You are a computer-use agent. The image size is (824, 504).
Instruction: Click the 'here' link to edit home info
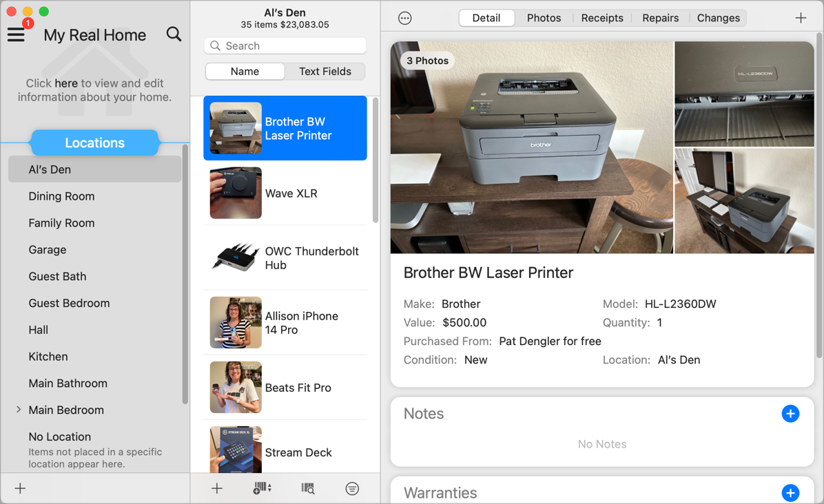click(x=66, y=83)
